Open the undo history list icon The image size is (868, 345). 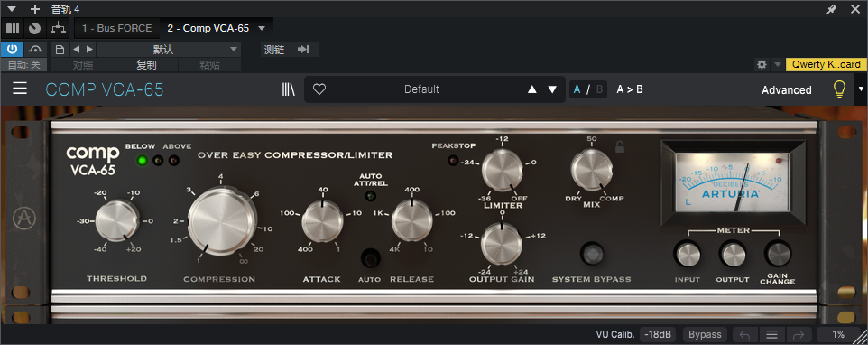pos(771,334)
